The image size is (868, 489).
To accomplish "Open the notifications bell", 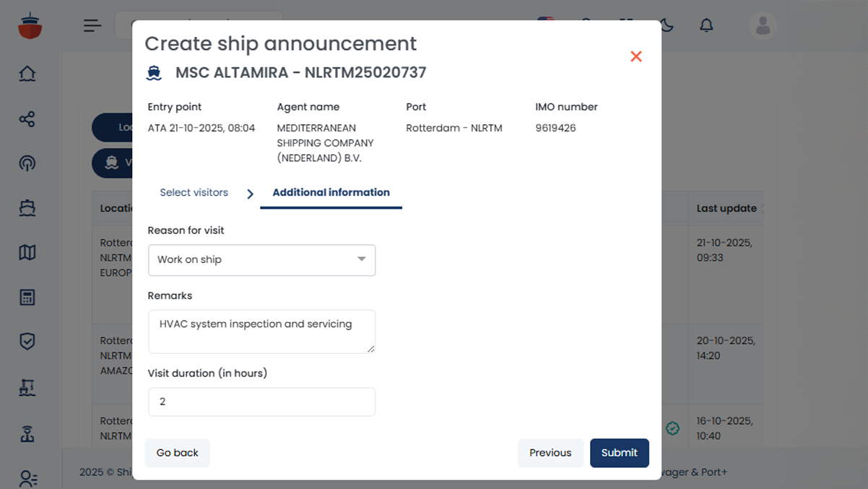I will click(706, 26).
